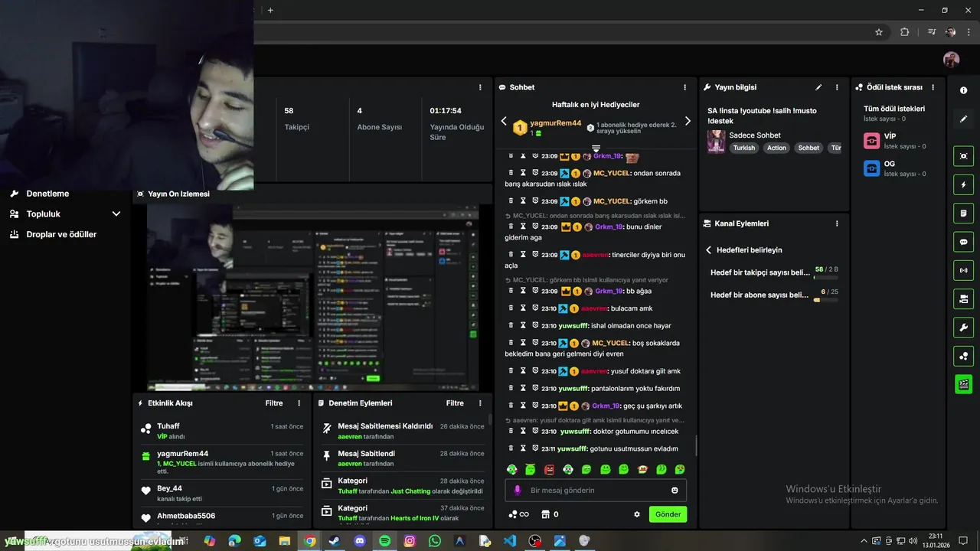
Task: Click the Action tag
Action: (x=776, y=148)
